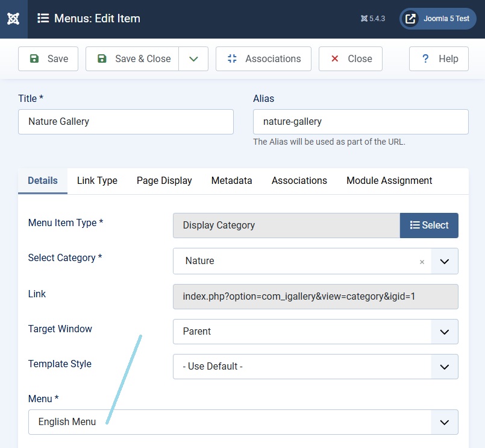This screenshot has width=485, height=448.
Task: Click into the Title text field
Action: [x=126, y=122]
